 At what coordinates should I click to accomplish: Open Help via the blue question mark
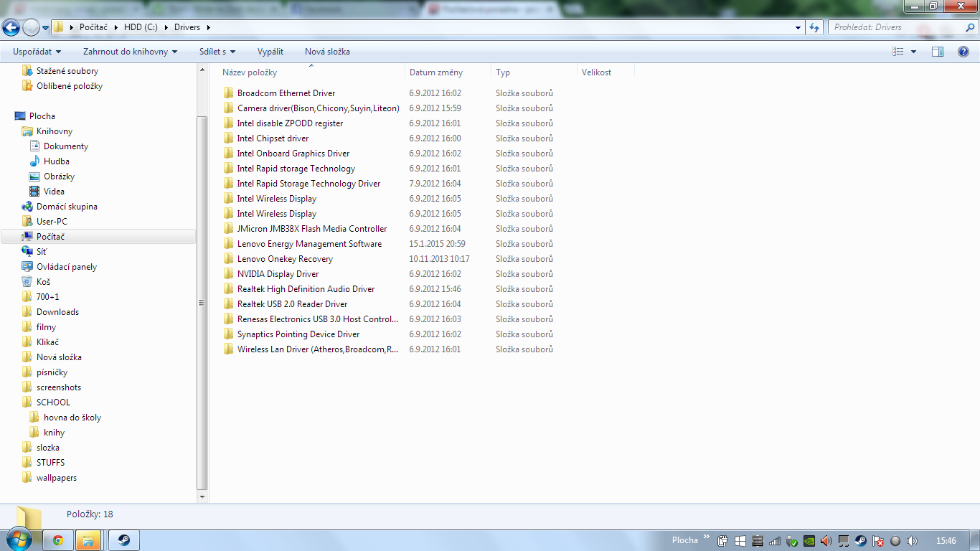click(963, 52)
